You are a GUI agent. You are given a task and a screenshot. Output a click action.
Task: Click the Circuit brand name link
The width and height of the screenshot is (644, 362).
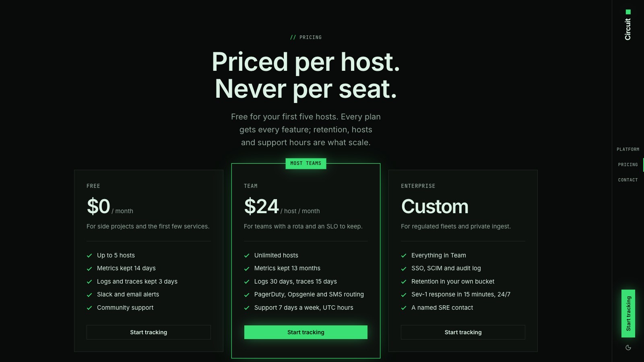[x=628, y=29]
